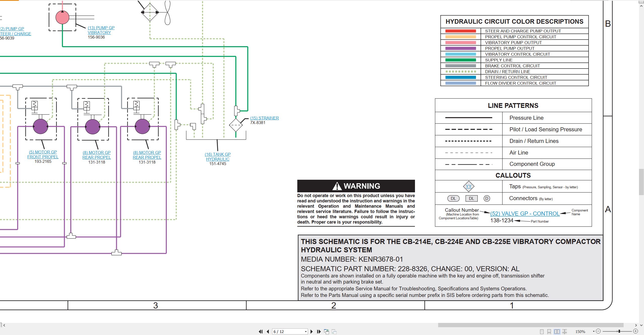Go to the next page
644x335 pixels.
312,331
